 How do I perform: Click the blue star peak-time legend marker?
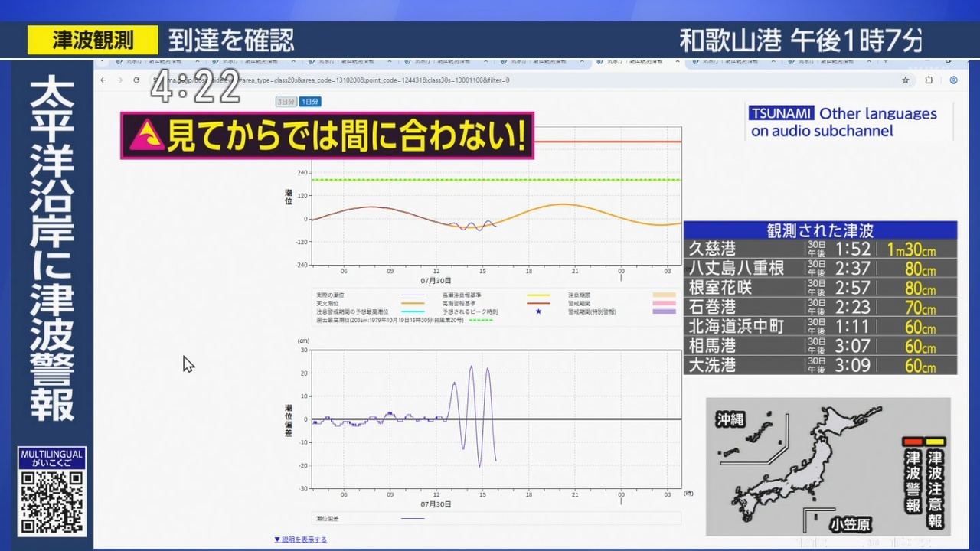pyautogui.click(x=538, y=312)
